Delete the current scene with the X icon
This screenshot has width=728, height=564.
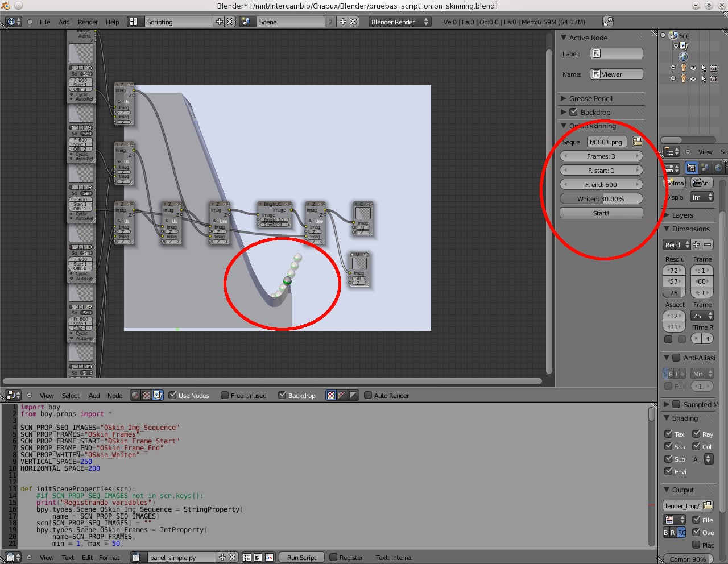(x=353, y=22)
